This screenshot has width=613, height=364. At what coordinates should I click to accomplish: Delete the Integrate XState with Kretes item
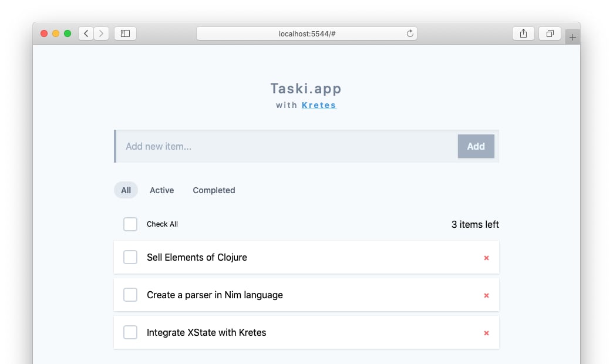(x=486, y=333)
